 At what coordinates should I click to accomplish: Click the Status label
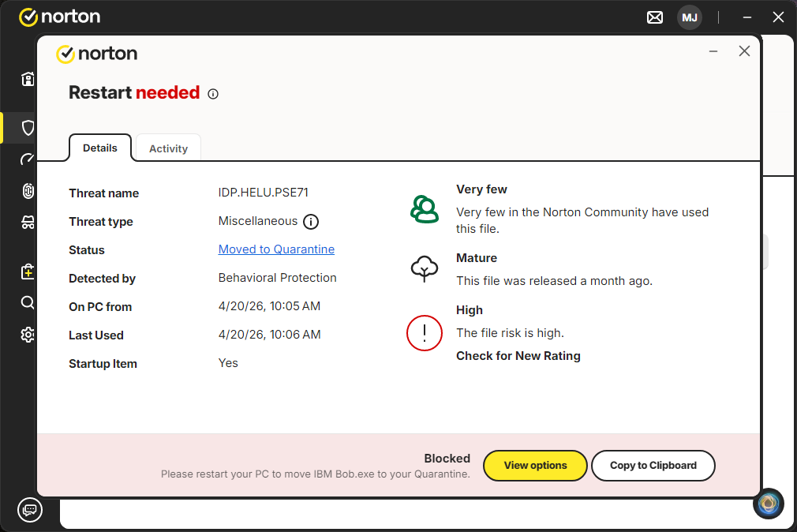87,250
